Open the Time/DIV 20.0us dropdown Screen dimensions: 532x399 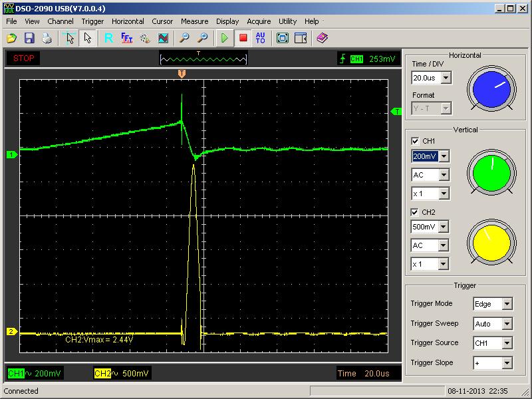pyautogui.click(x=446, y=78)
